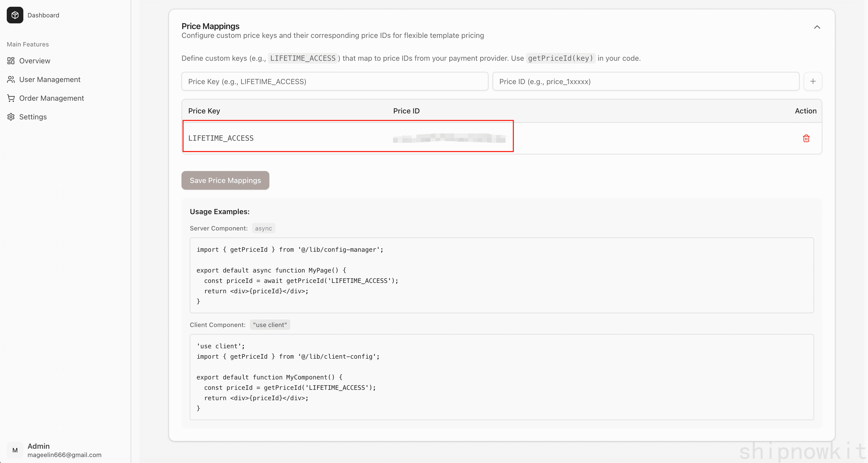
Task: Click the Save Price Mappings button
Action: [x=225, y=180]
